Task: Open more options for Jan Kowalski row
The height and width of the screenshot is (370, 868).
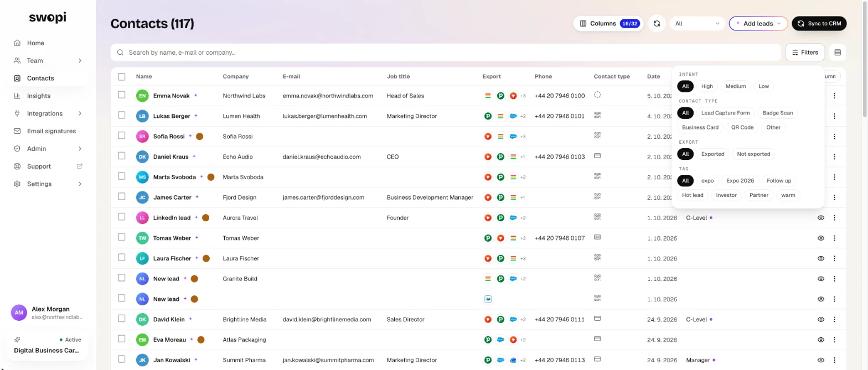Action: 835,360
